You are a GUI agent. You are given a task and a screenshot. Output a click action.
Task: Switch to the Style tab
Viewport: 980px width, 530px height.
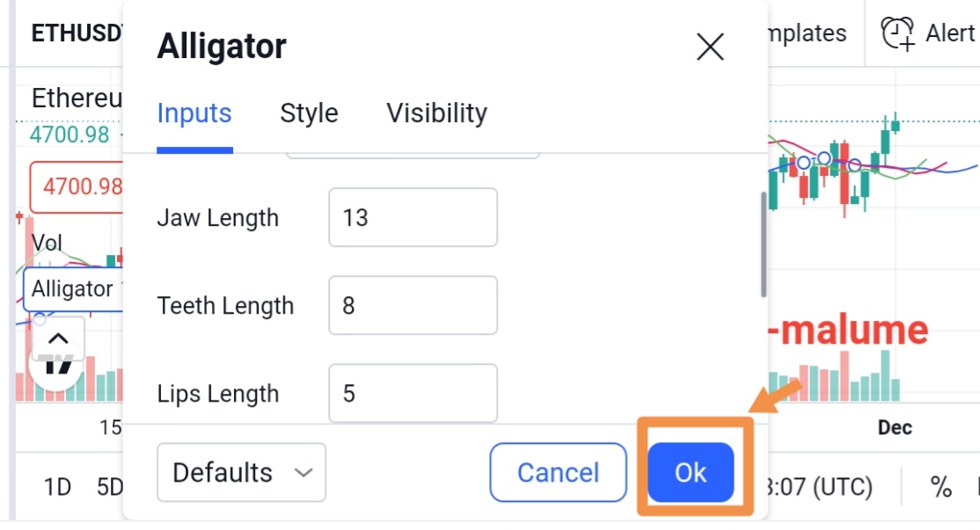click(309, 113)
